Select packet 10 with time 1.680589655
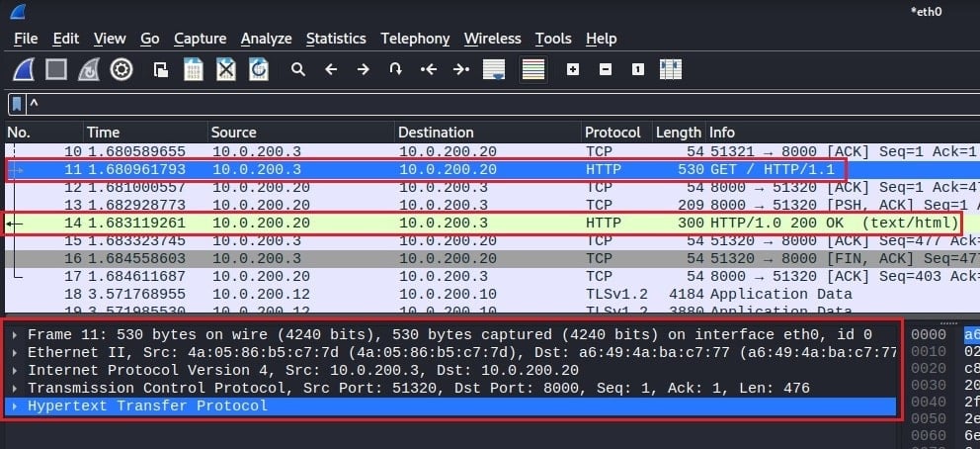The image size is (980, 449). coord(493,152)
